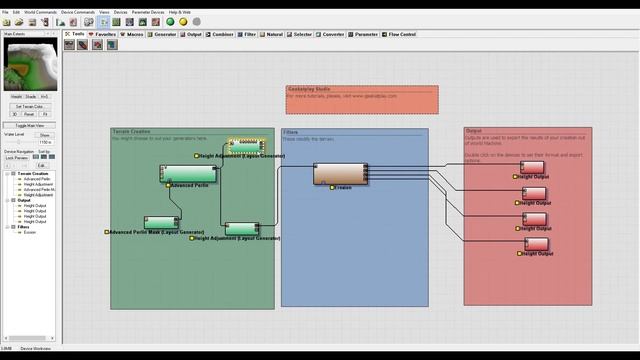Click the Fit preview button

click(45, 114)
